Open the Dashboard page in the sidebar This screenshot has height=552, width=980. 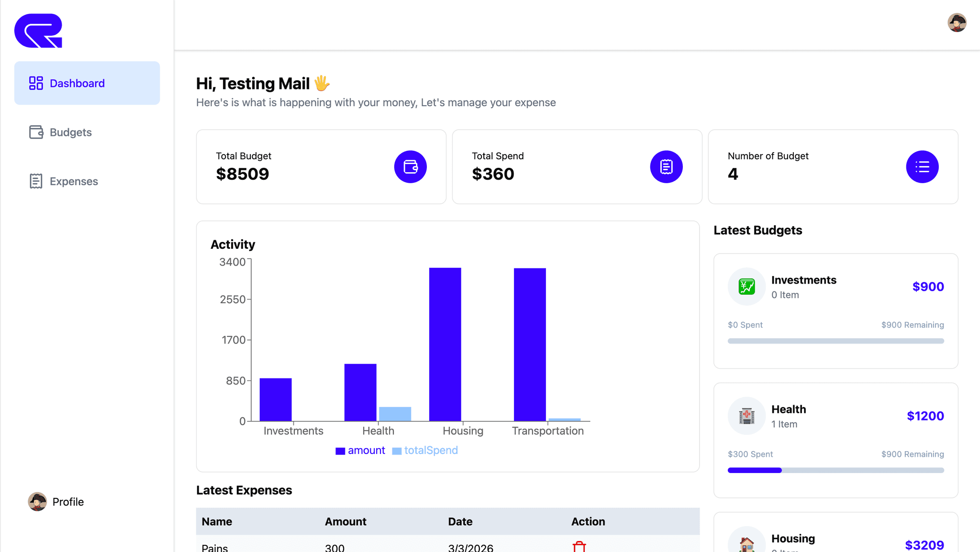[x=87, y=83]
